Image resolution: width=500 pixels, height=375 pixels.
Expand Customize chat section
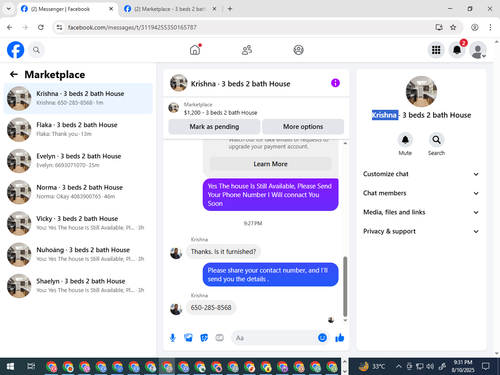[x=421, y=174]
